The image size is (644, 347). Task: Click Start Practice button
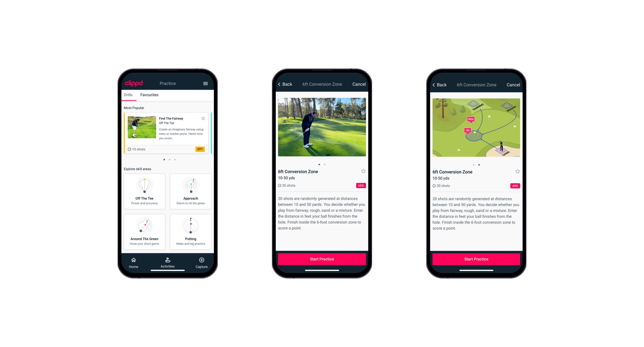[x=322, y=259]
